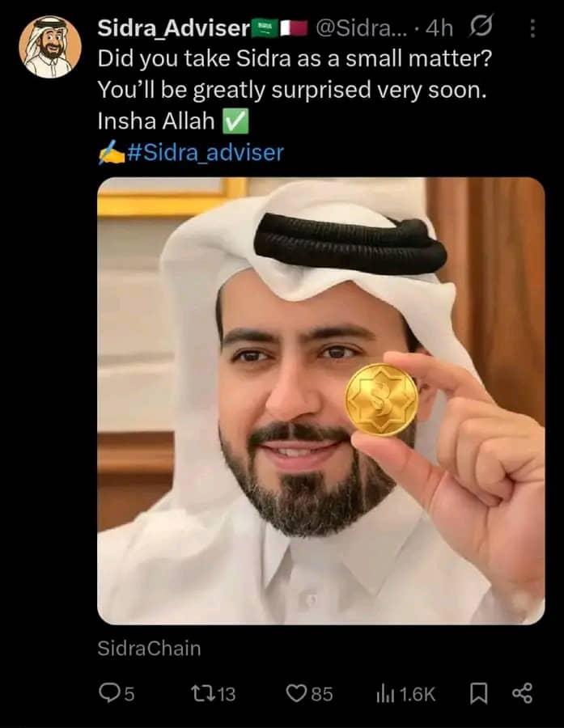Click the 85 likes count
This screenshot has width=564, height=728.
click(322, 695)
